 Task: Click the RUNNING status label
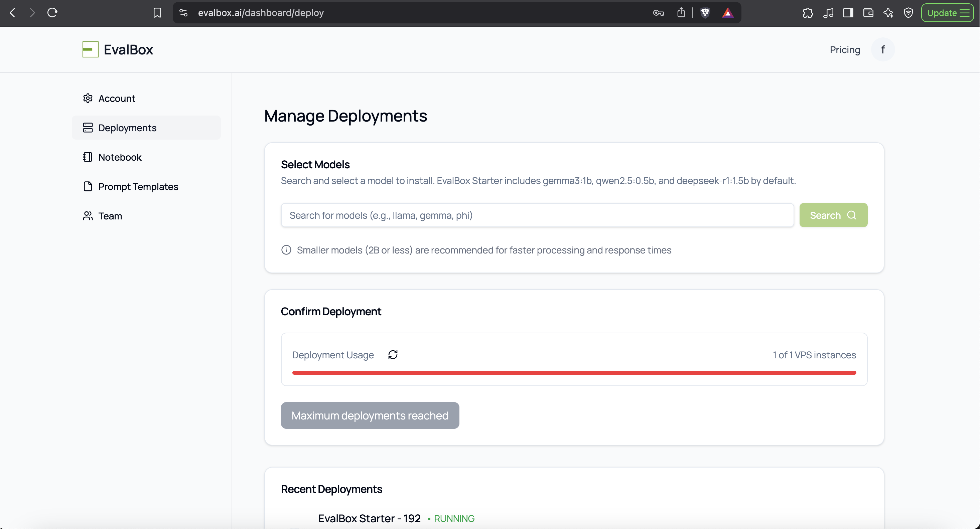(454, 519)
